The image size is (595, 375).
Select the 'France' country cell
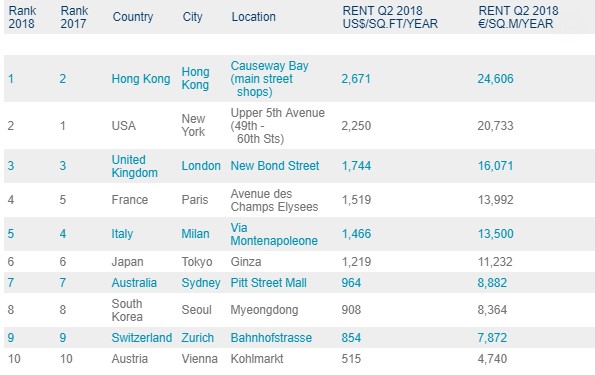(130, 200)
